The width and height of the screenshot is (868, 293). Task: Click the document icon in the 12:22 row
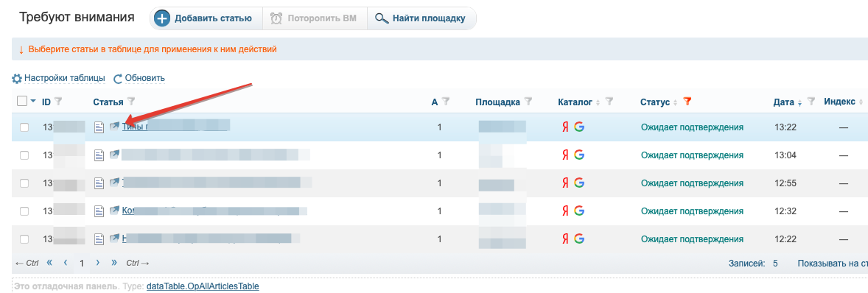pyautogui.click(x=99, y=239)
